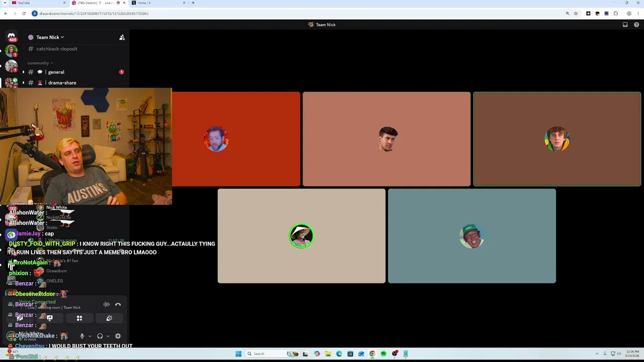This screenshot has width=644, height=362.
Task: Open noise suppression voice settings
Action: (x=107, y=304)
